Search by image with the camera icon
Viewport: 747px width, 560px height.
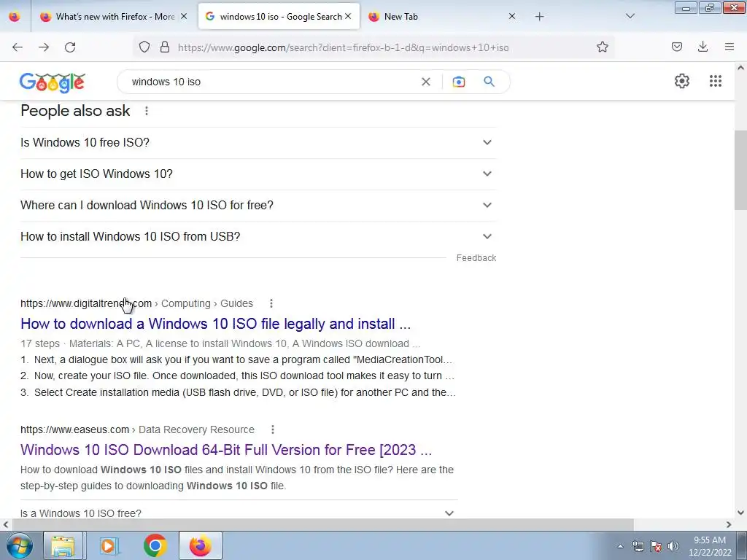pyautogui.click(x=458, y=82)
